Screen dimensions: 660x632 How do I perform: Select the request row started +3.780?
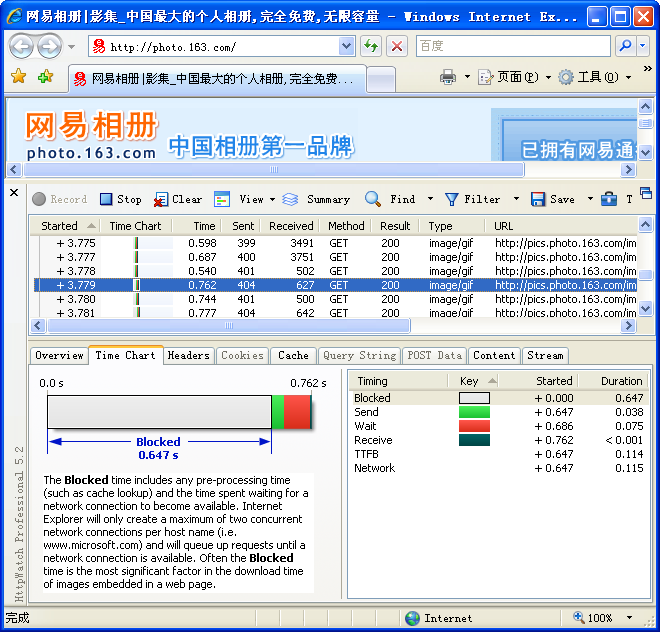(335, 299)
